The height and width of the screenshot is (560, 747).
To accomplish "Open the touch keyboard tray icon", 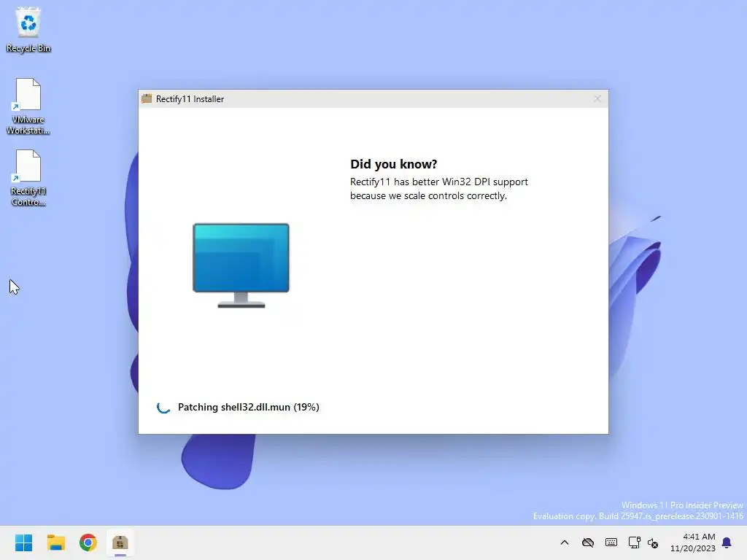I will (611, 542).
